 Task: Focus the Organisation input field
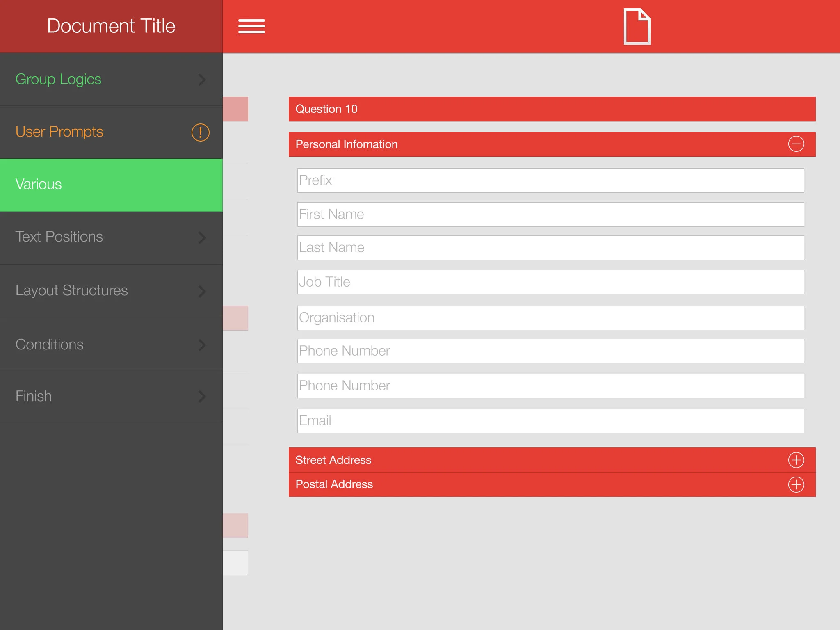point(550,318)
